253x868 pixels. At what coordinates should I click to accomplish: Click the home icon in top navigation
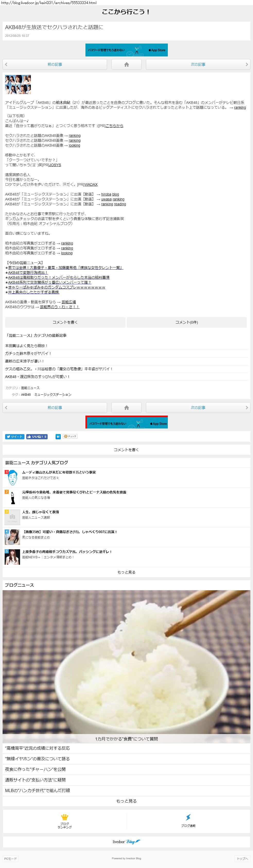[x=126, y=64]
